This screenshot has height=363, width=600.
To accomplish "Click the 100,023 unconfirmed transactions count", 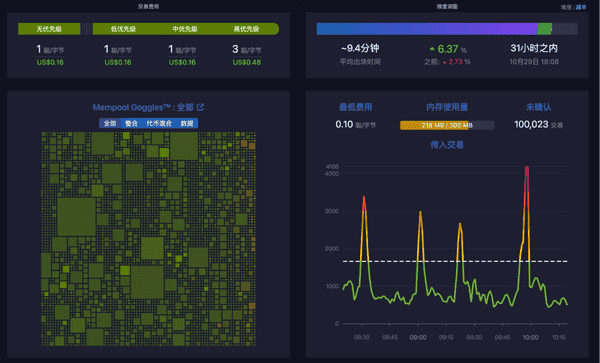I will 538,124.
